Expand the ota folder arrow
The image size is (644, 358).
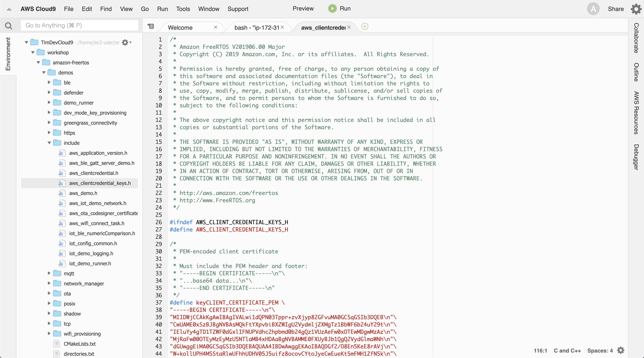(49, 293)
